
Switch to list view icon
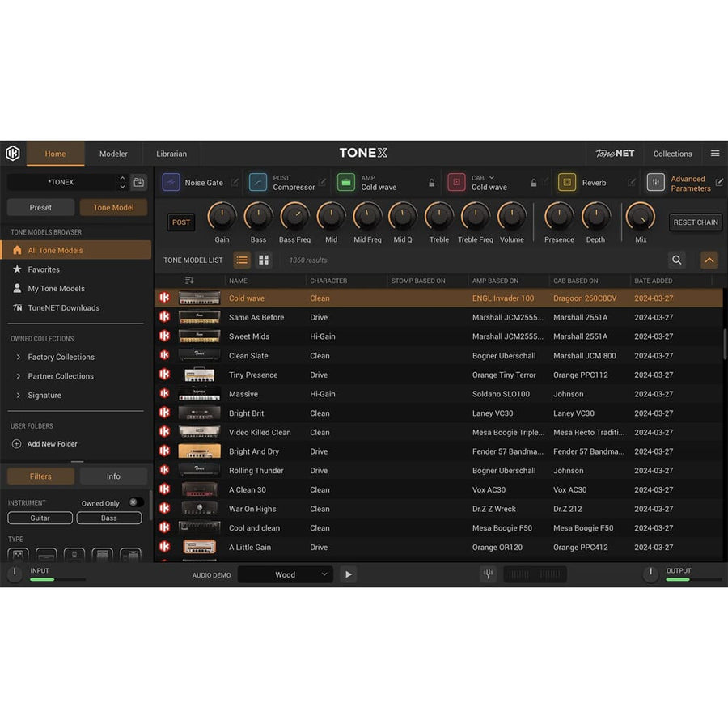(242, 260)
